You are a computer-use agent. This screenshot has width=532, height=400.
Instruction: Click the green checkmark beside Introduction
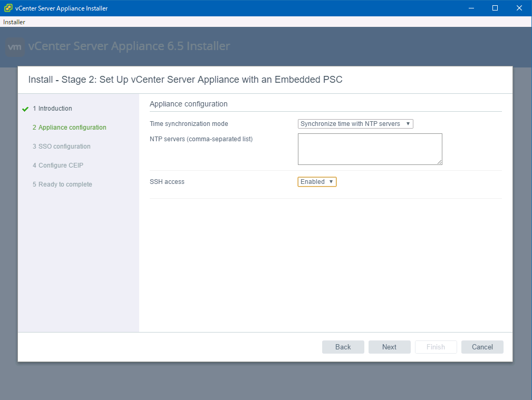click(x=25, y=109)
